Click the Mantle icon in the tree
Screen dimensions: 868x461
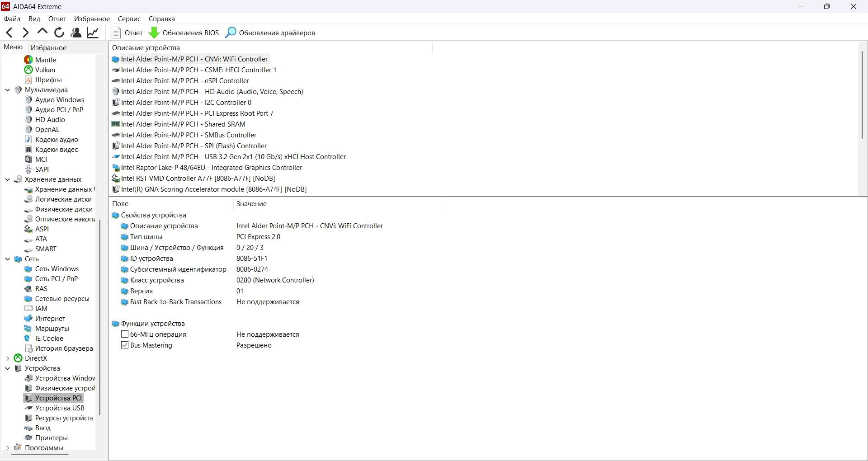pos(28,60)
